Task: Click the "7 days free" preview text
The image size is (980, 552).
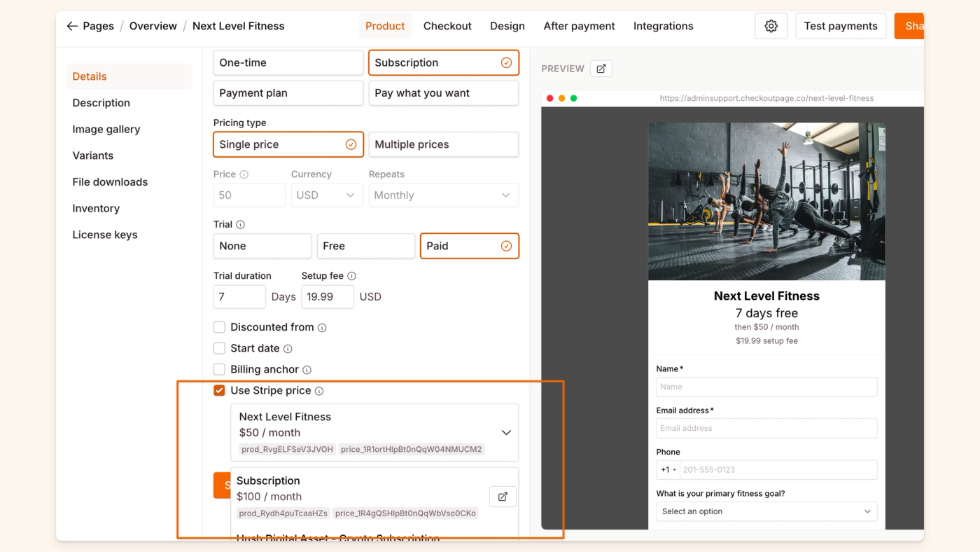Action: coord(766,313)
